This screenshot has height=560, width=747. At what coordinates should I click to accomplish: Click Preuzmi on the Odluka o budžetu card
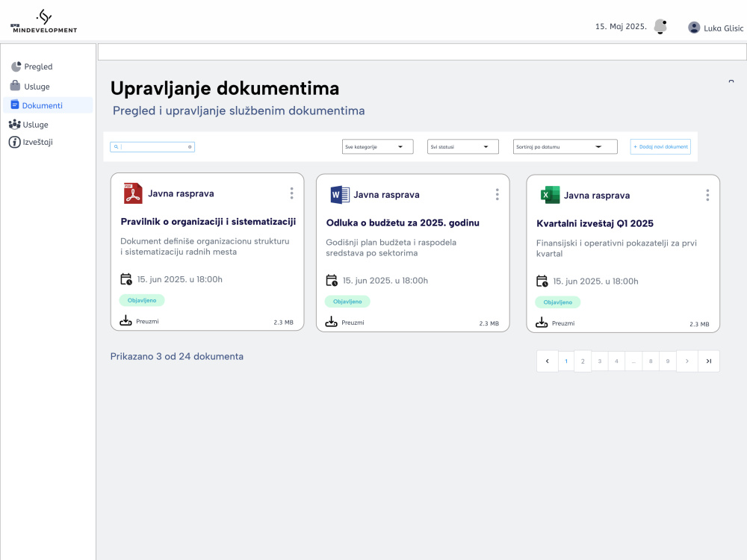353,323
